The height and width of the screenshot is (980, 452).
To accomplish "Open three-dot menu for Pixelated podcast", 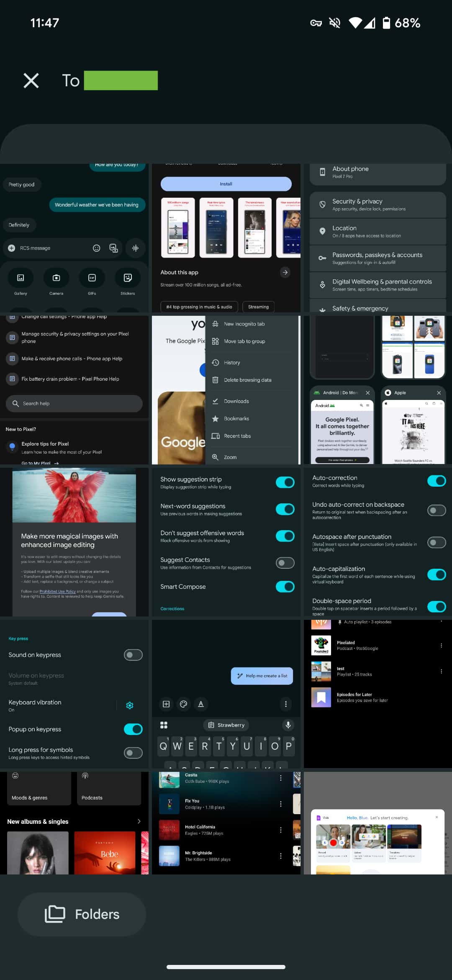I will pyautogui.click(x=441, y=645).
